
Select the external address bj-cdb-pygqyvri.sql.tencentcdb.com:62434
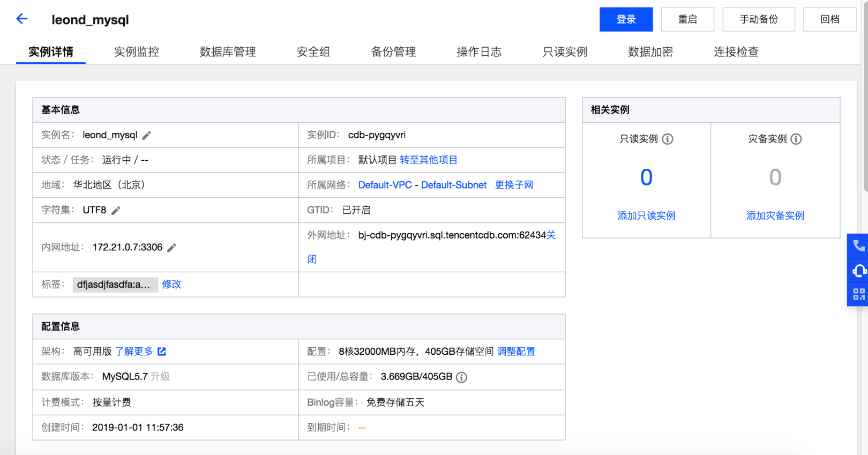click(x=452, y=235)
